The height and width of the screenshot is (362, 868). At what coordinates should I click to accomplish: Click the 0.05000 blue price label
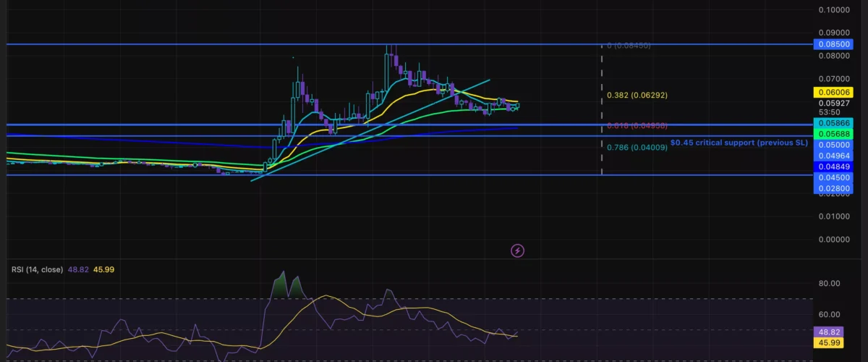tap(833, 145)
